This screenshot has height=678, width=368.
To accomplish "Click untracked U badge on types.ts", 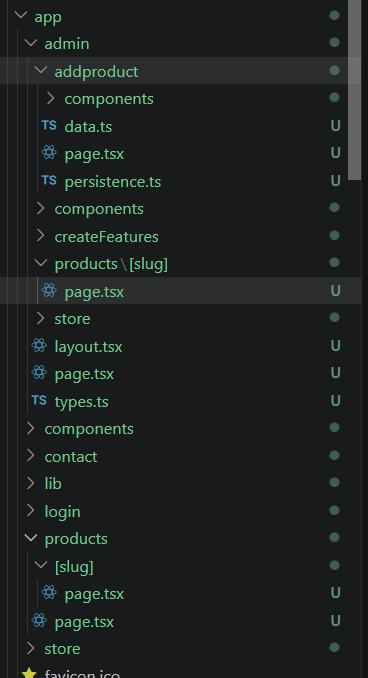I will [x=336, y=400].
